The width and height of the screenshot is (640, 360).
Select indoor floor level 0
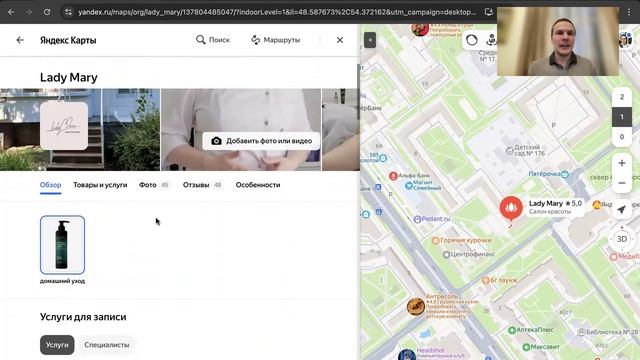click(x=622, y=137)
